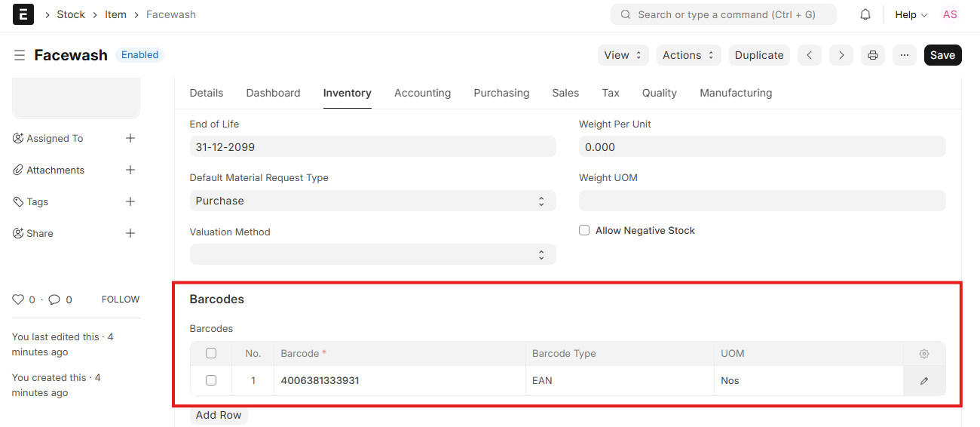The height and width of the screenshot is (427, 980).
Task: Click the Tags sidebar label
Action: [38, 201]
